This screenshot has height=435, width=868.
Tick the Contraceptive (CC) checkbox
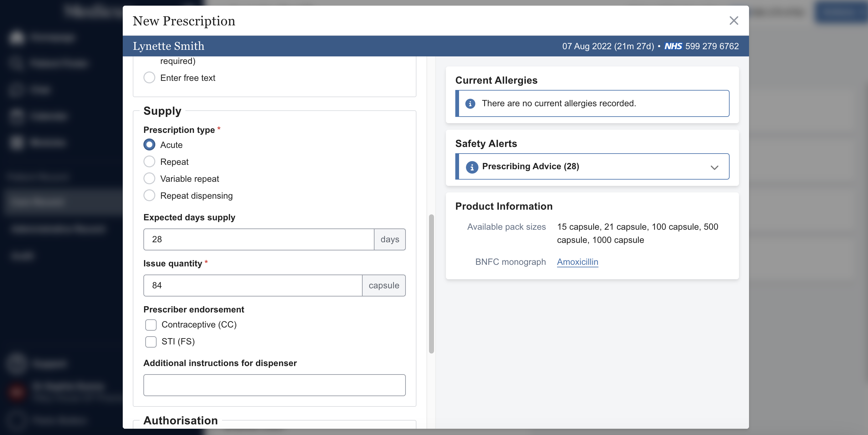151,325
